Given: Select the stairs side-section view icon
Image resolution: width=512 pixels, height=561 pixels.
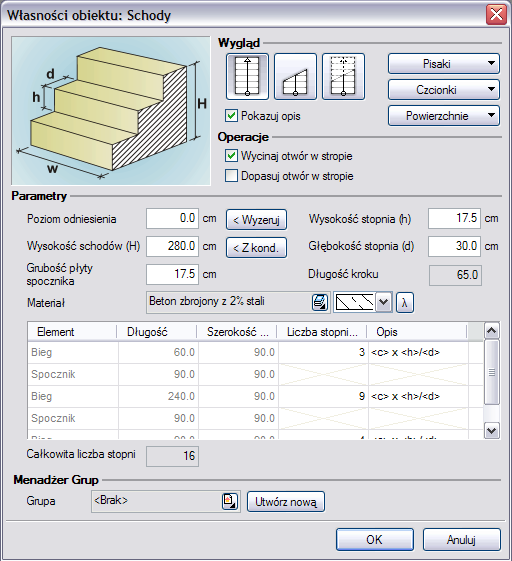Looking at the screenshot, I should tap(295, 77).
